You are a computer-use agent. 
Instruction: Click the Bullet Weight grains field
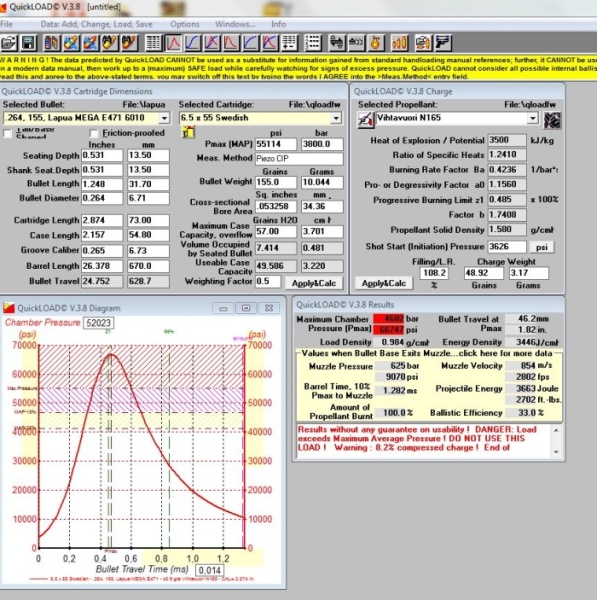[276, 182]
